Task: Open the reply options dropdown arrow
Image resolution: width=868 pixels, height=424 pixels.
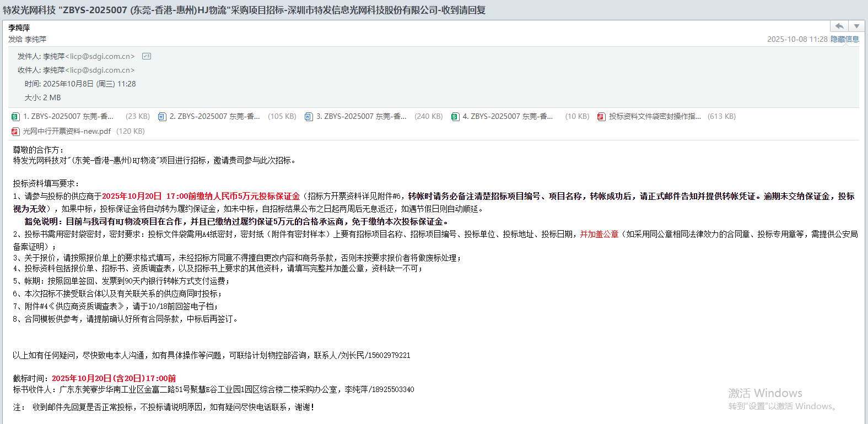Action: click(856, 26)
